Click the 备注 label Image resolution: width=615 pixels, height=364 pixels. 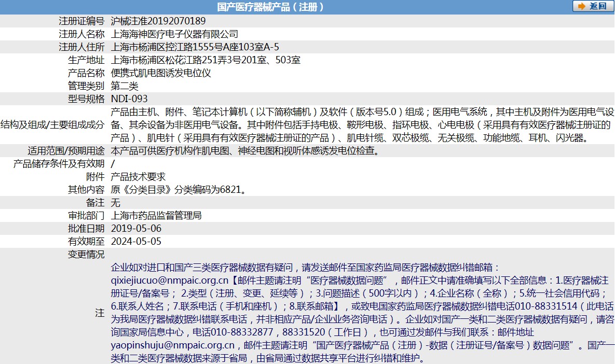(95, 202)
